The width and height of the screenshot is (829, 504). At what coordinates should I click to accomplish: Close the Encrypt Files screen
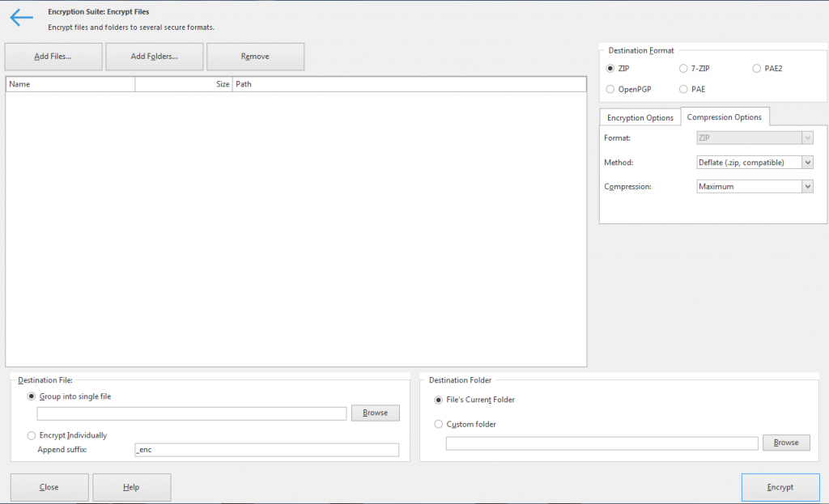(49, 487)
